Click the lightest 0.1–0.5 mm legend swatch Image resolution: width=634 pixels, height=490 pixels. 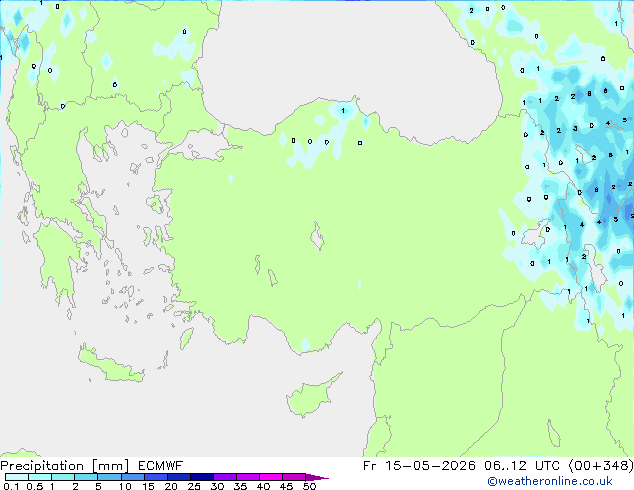(17, 477)
